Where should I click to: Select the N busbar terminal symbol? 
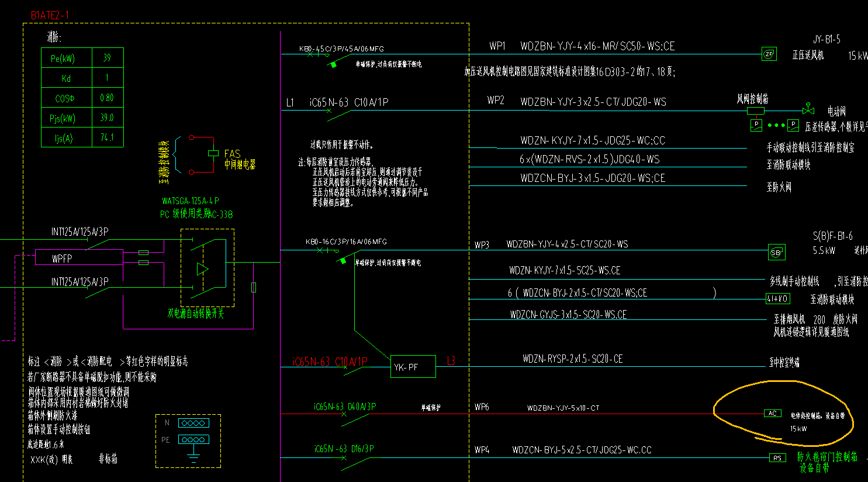pos(193,423)
